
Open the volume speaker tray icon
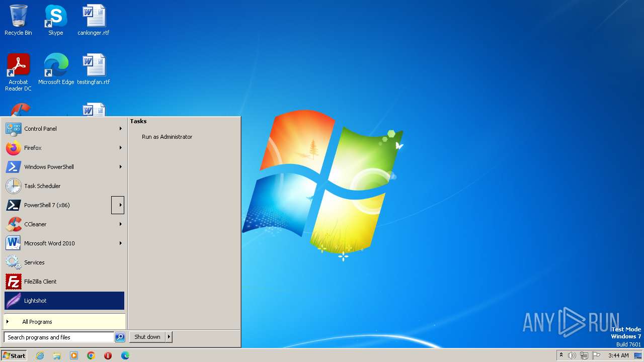click(572, 355)
